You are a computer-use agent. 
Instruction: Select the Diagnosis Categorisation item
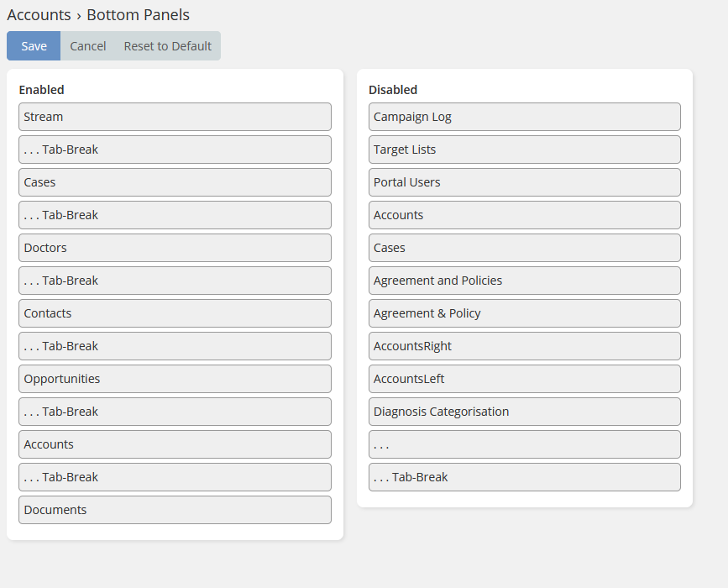pyautogui.click(x=524, y=412)
